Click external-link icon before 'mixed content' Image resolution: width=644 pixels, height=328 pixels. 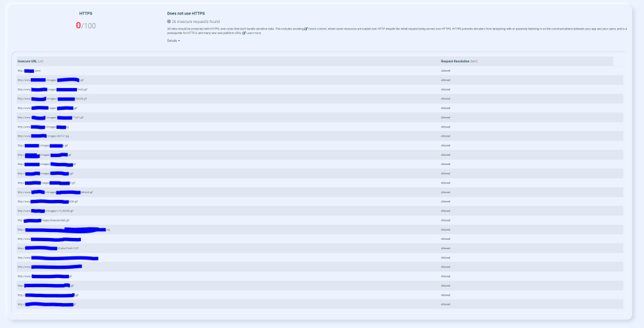(306, 29)
